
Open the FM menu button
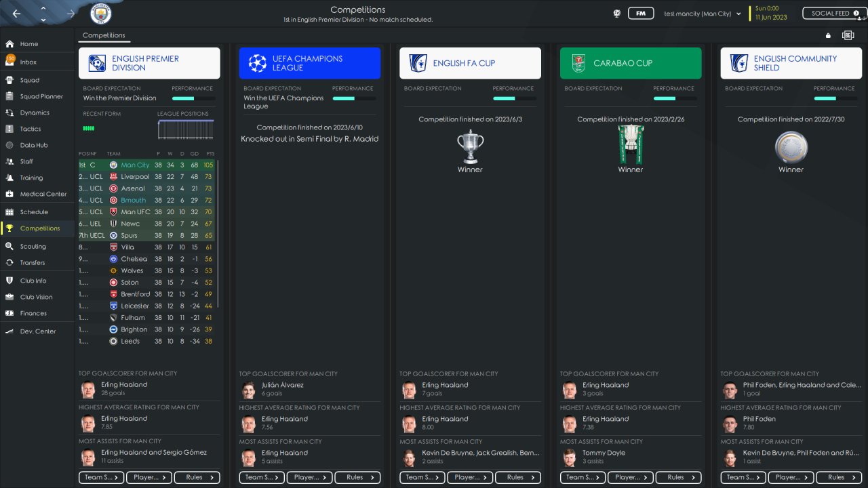click(x=641, y=14)
